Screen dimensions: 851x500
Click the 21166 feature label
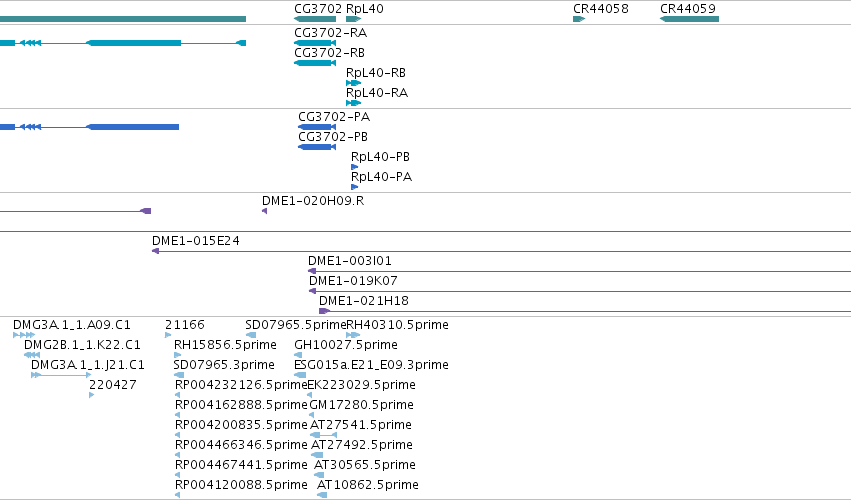pos(185,325)
